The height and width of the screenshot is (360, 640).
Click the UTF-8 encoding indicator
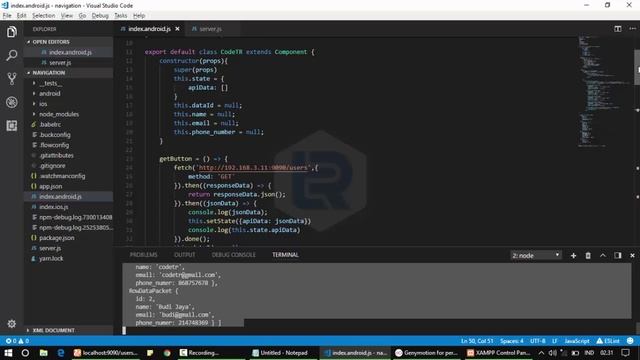538,341
